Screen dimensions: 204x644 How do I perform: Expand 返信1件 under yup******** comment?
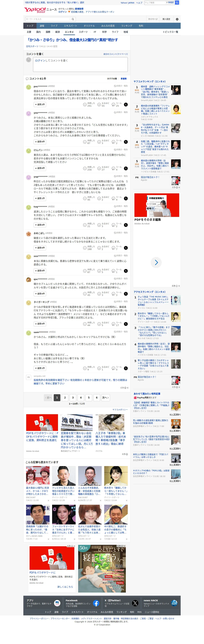point(40,198)
